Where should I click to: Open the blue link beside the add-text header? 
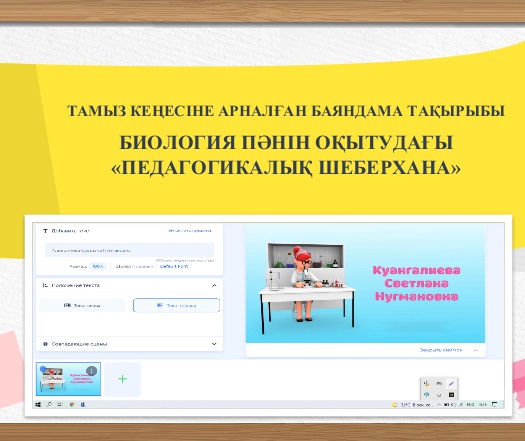point(190,231)
